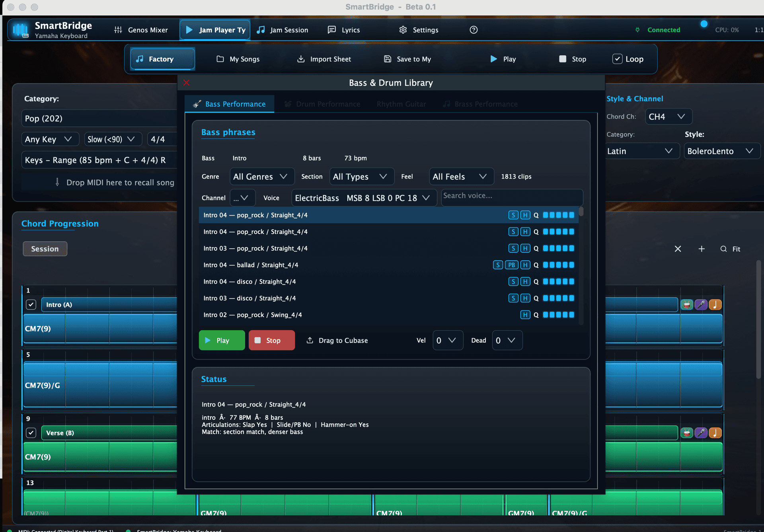Open the Vel value dropdown
This screenshot has height=532, width=764.
(448, 341)
